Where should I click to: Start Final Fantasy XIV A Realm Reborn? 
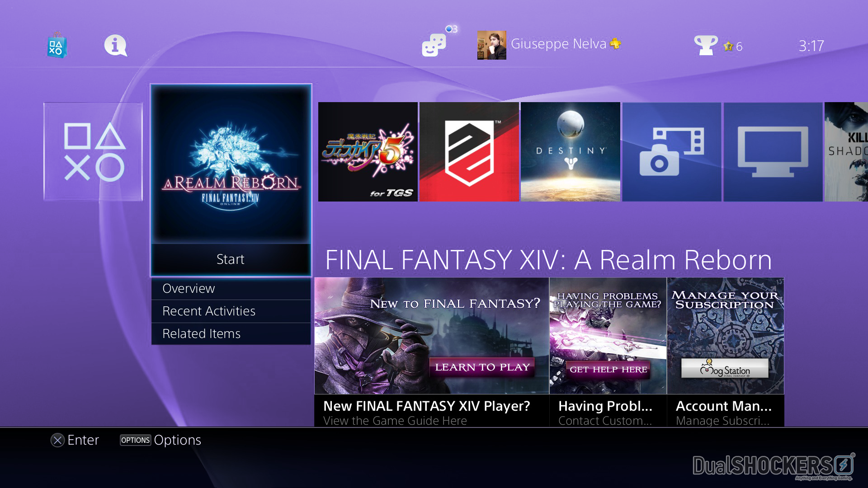click(231, 259)
